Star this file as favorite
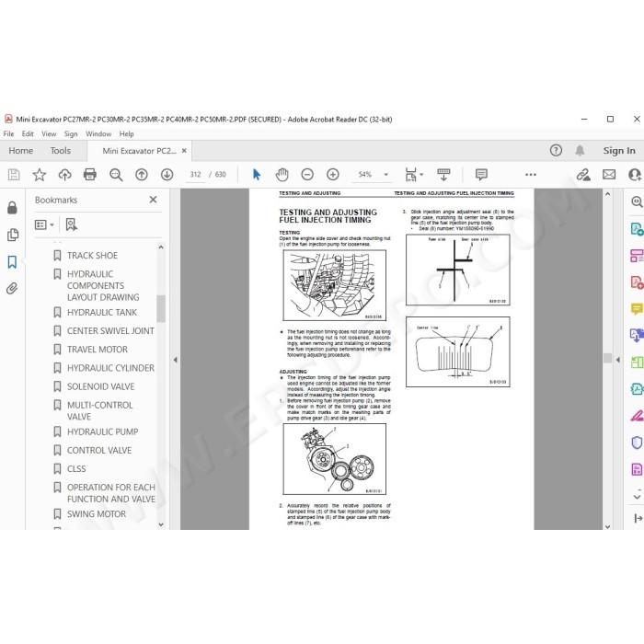Image resolution: width=644 pixels, height=644 pixels. pyautogui.click(x=40, y=175)
